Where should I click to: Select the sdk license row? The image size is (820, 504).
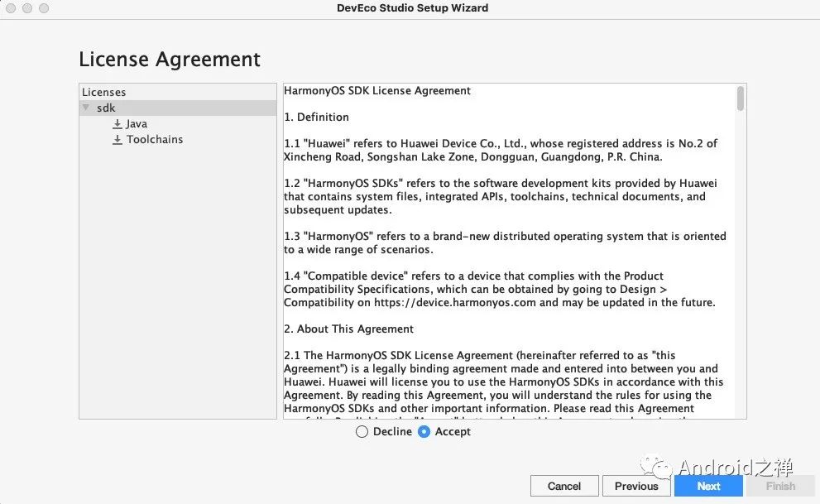tap(178, 108)
